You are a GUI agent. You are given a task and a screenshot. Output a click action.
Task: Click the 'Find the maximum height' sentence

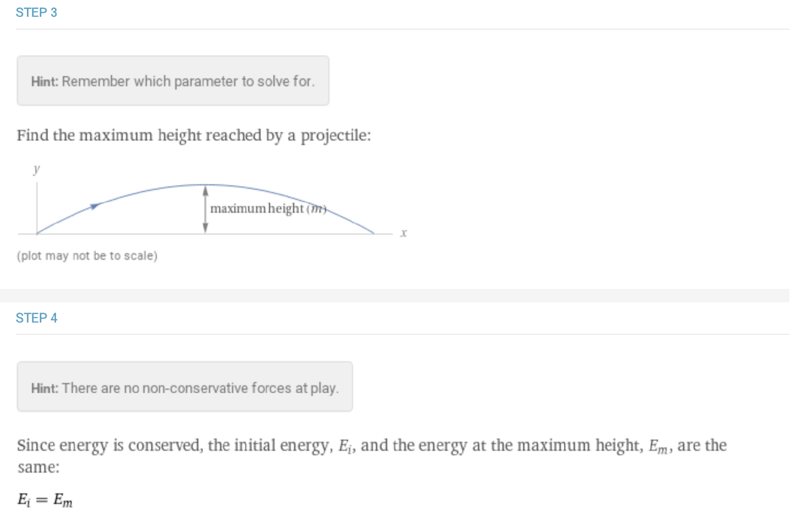[x=193, y=136]
